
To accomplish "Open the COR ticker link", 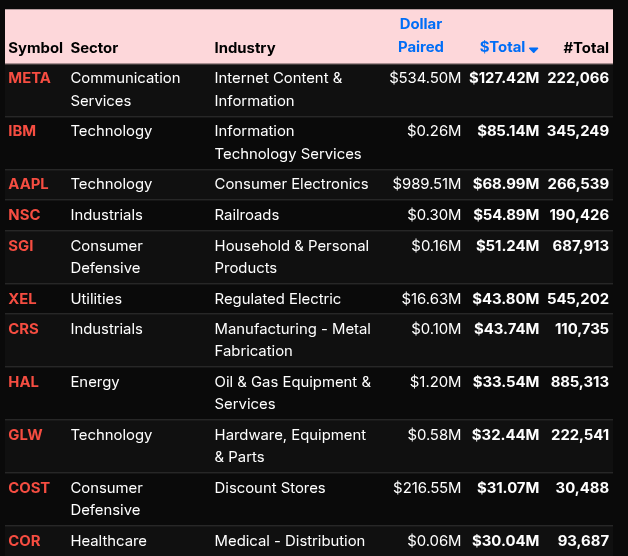I will click(24, 541).
